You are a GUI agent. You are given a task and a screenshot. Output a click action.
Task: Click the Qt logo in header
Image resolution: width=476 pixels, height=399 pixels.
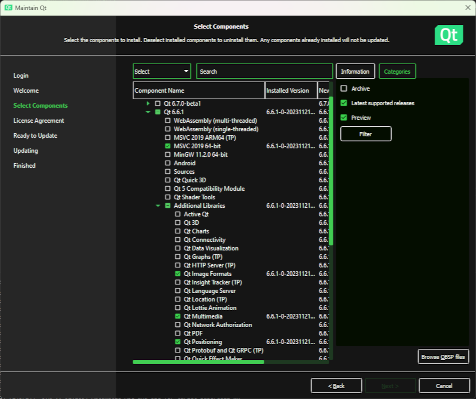click(x=449, y=35)
